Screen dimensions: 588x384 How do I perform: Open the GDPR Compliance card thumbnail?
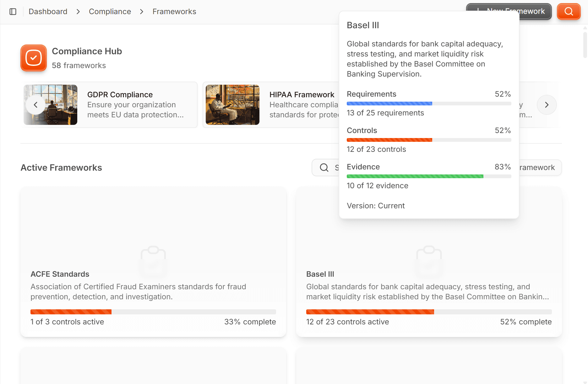coord(50,104)
